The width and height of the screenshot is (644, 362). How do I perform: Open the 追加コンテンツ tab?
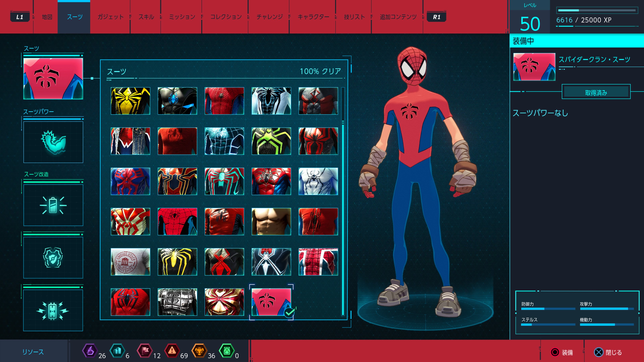398,17
